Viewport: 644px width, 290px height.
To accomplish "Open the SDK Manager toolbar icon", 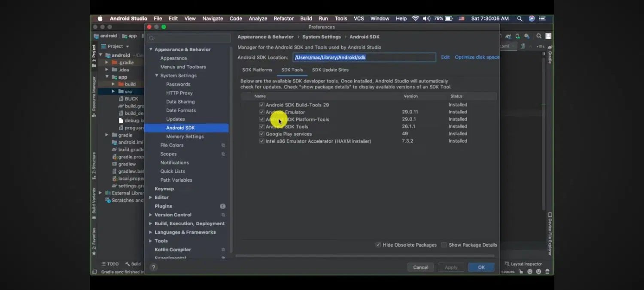I will (x=527, y=37).
